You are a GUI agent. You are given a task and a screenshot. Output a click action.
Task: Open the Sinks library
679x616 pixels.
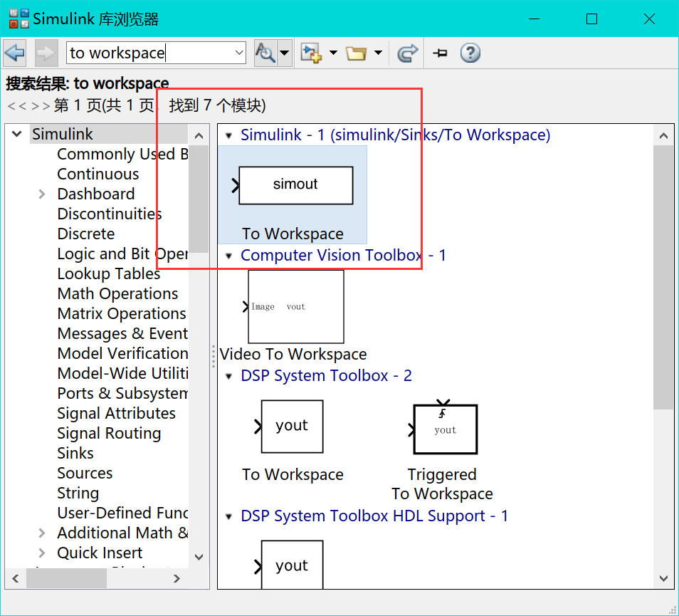pyautogui.click(x=75, y=453)
